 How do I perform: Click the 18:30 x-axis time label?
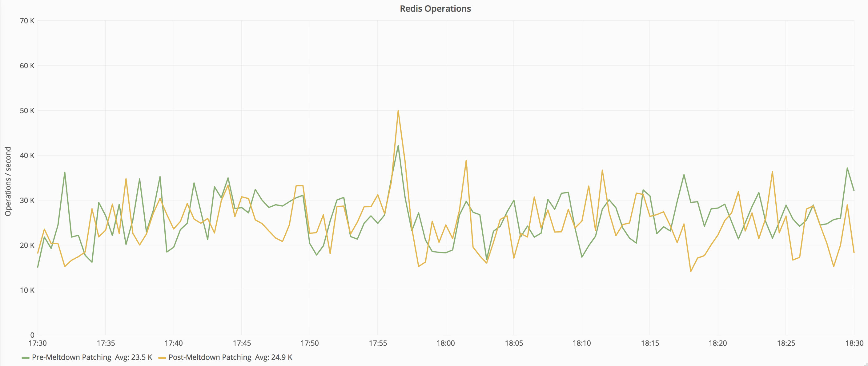click(854, 343)
